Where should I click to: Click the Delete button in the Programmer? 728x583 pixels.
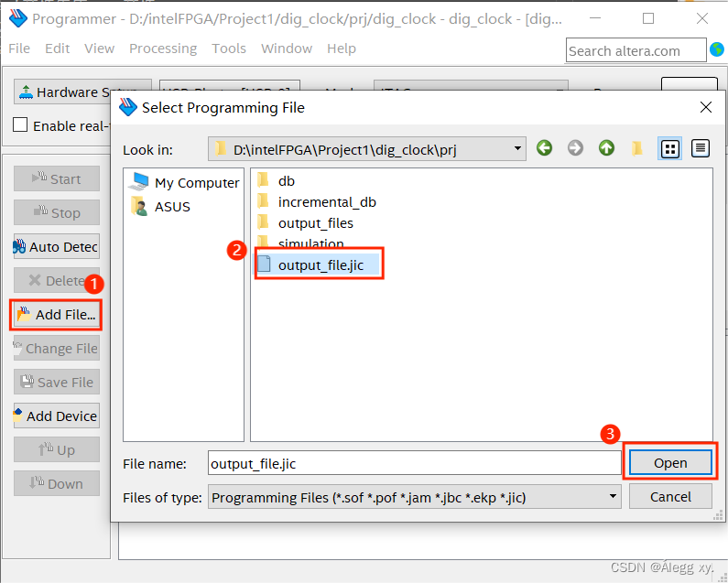56,280
